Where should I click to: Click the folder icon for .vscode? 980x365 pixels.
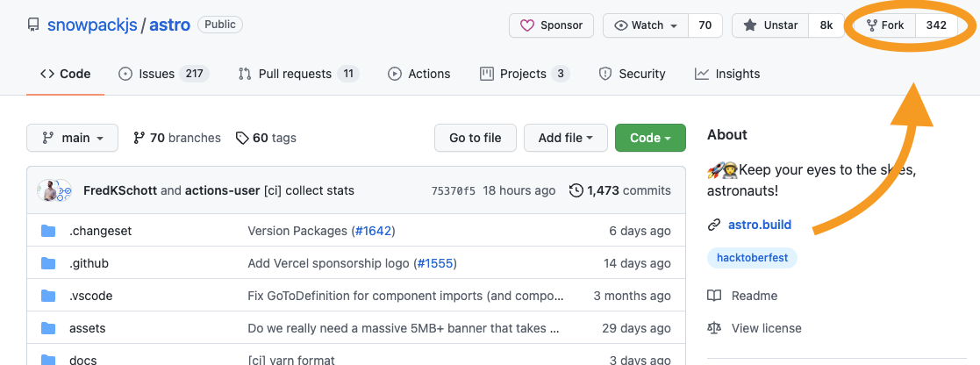[49, 297]
